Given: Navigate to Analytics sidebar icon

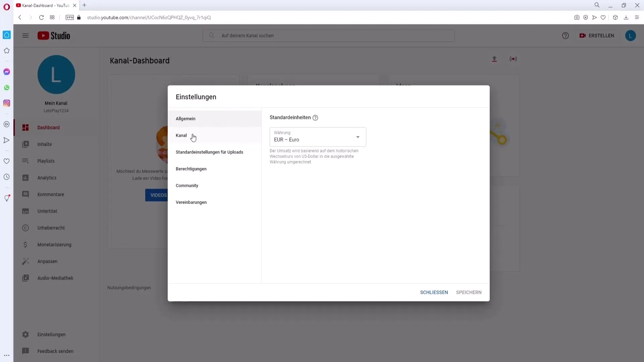Looking at the screenshot, I should pyautogui.click(x=25, y=177).
